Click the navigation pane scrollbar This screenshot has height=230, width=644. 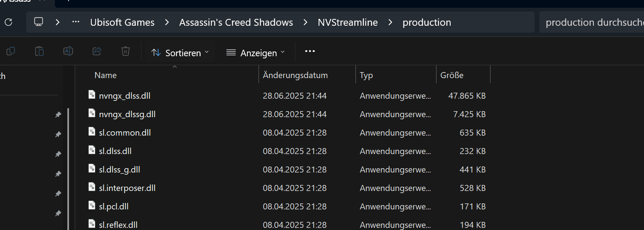click(69, 167)
